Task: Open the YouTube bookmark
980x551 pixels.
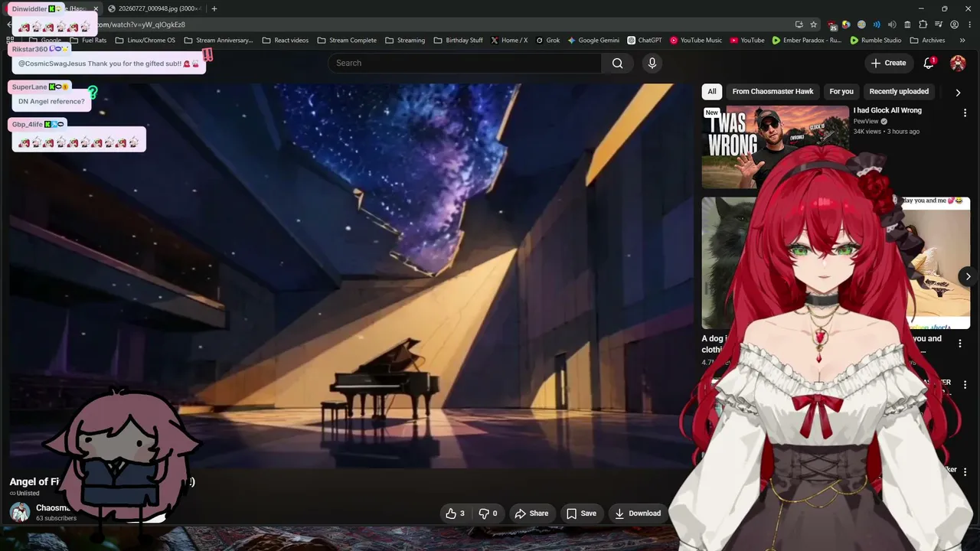Action: (747, 40)
